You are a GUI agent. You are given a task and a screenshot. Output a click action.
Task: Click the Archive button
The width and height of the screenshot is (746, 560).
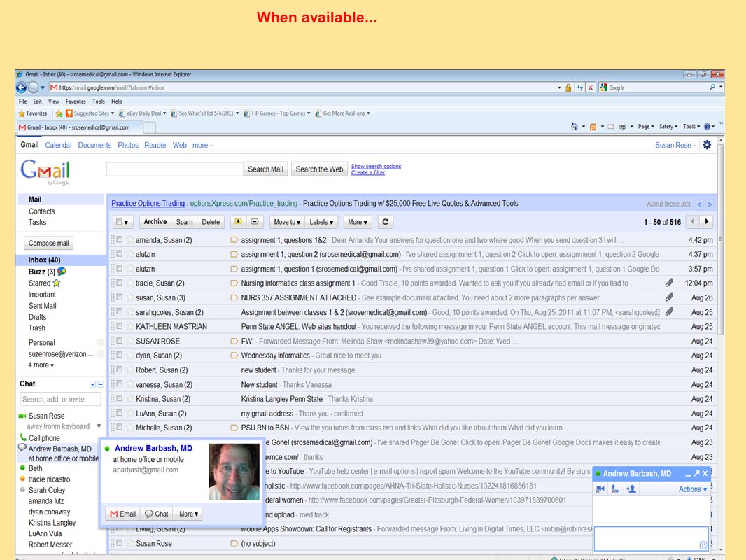tap(155, 222)
